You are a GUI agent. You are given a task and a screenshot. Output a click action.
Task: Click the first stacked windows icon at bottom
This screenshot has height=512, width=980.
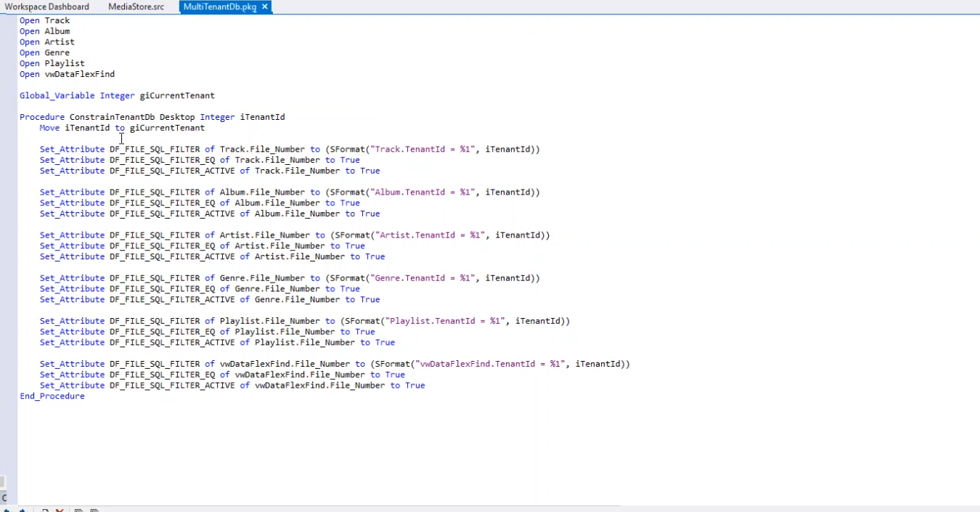pyautogui.click(x=78, y=510)
